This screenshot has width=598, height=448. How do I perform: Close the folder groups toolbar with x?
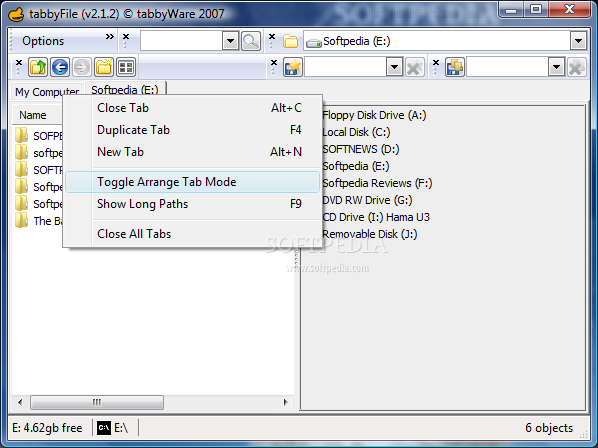tap(436, 62)
